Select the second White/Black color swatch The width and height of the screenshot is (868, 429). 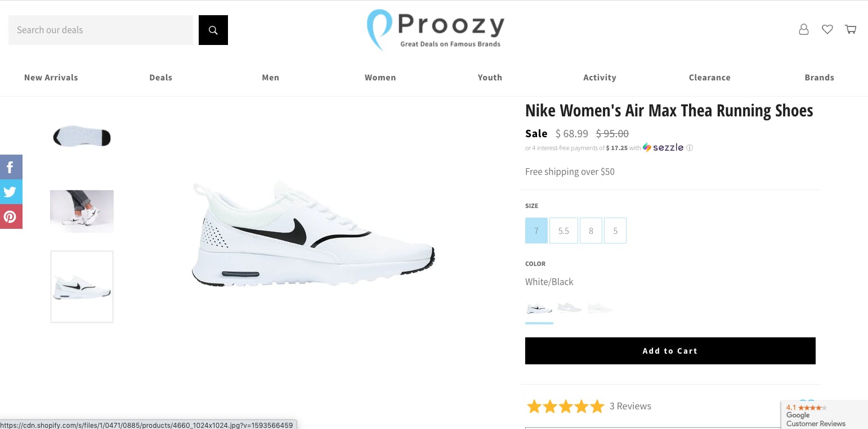tap(569, 308)
